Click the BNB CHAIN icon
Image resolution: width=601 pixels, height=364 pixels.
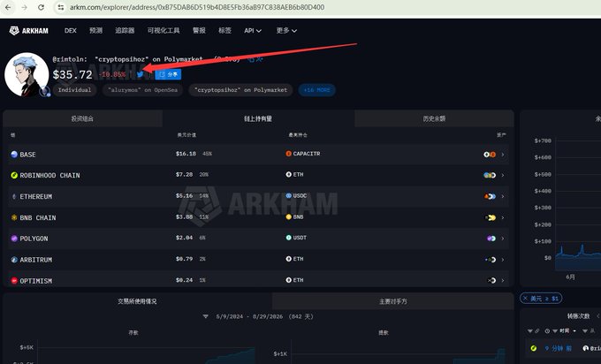tap(14, 217)
